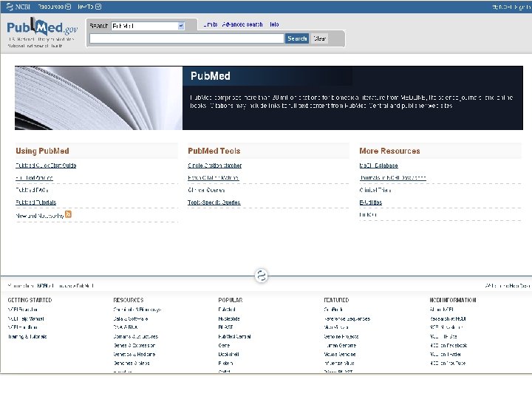Click the Human Genome footer link
Image resolution: width=532 pixels, height=399 pixels.
[x=340, y=345]
